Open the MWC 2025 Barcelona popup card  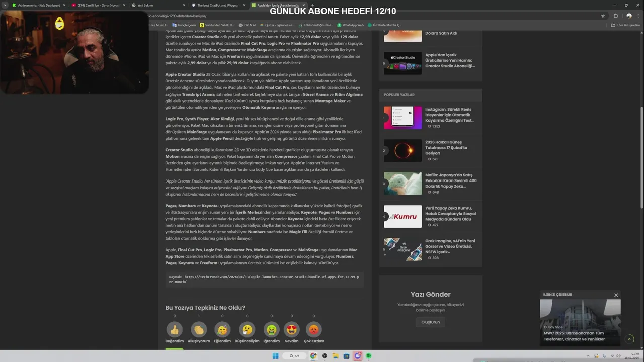580,322
